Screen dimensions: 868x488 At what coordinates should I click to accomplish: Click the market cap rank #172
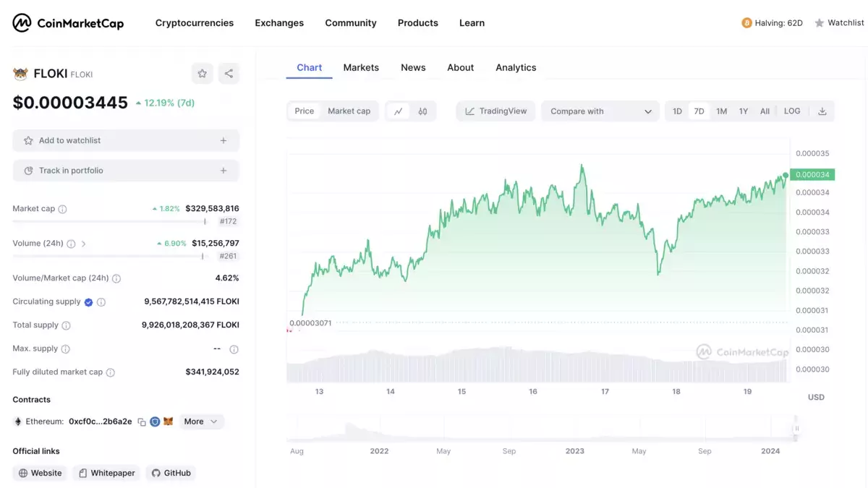click(x=229, y=221)
